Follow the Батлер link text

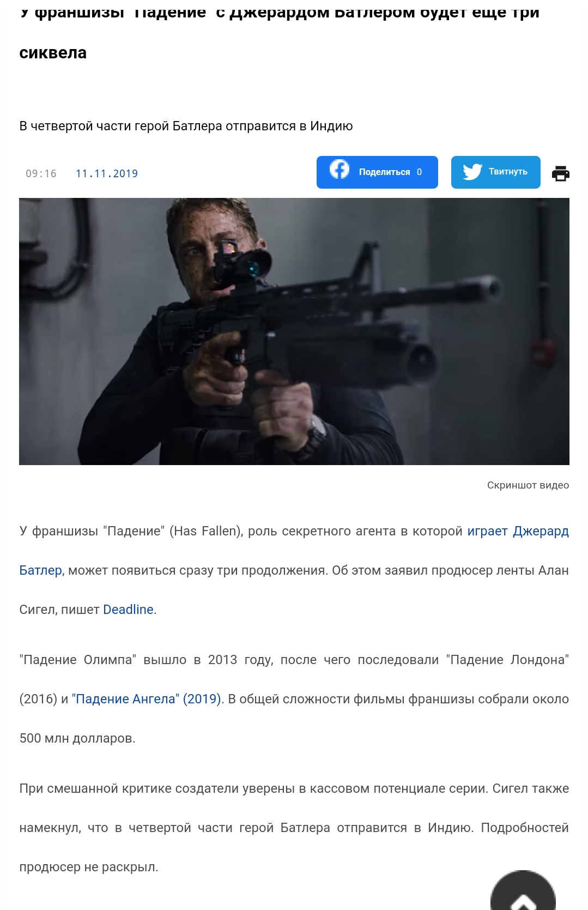tap(40, 570)
